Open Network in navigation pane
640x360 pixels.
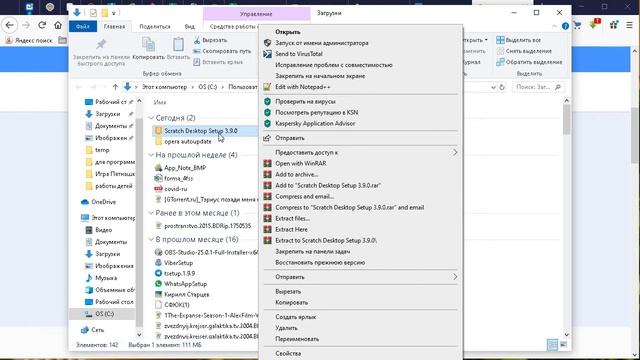93,330
